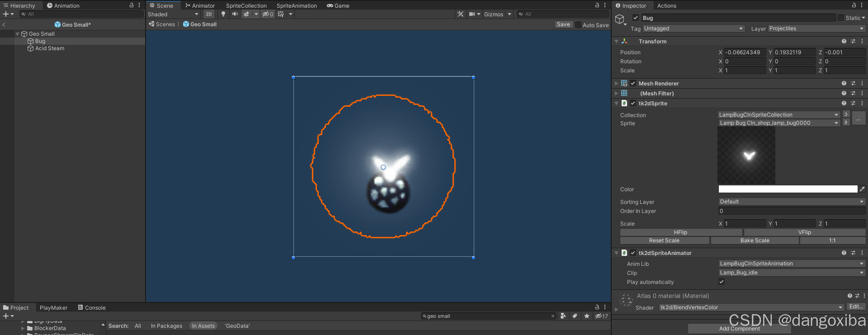
Task: Click the Bake Scale button
Action: point(755,241)
